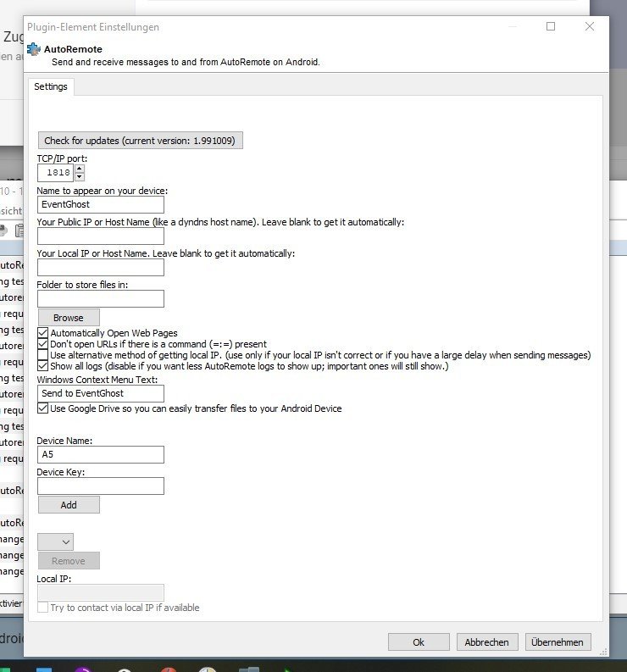Select the Settings tab
The image size is (627, 672).
point(51,86)
